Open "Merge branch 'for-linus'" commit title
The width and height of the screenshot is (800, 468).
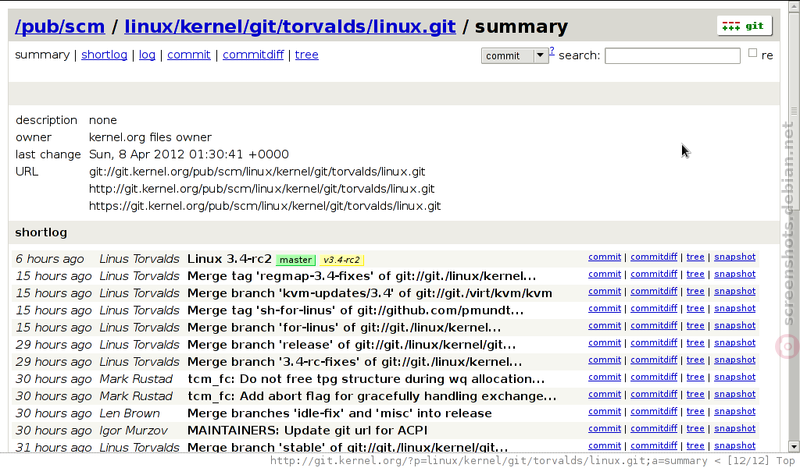click(x=344, y=328)
